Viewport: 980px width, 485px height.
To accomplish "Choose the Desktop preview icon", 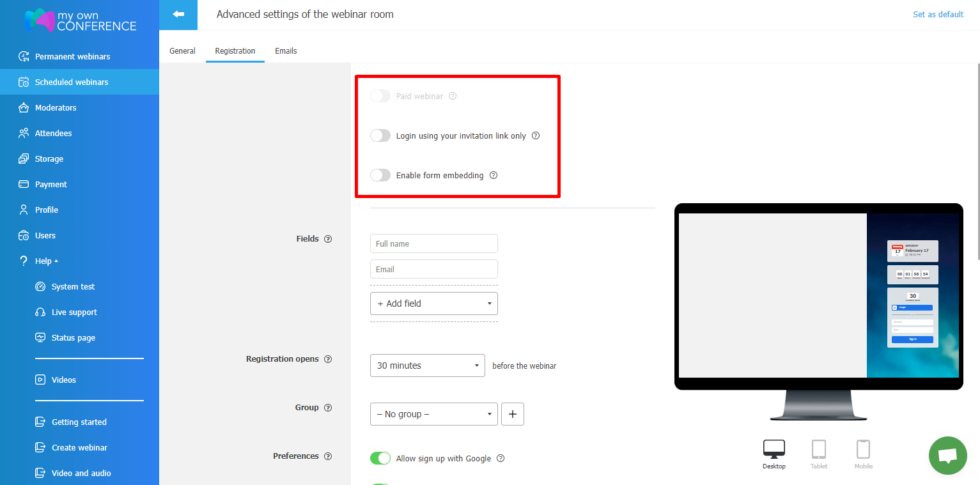I will point(774,450).
